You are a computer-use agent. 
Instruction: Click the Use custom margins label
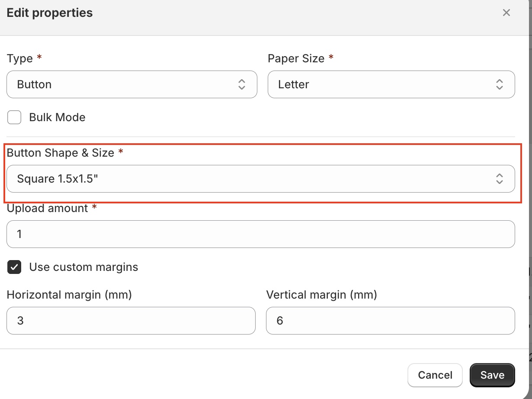[83, 267]
